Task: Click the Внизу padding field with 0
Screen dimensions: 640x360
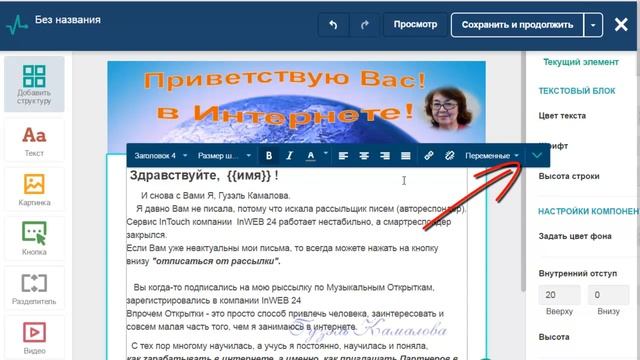Action: pos(608,295)
